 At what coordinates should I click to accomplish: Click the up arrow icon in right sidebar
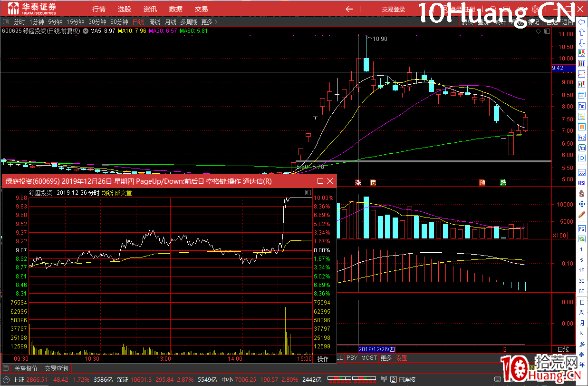tap(581, 32)
